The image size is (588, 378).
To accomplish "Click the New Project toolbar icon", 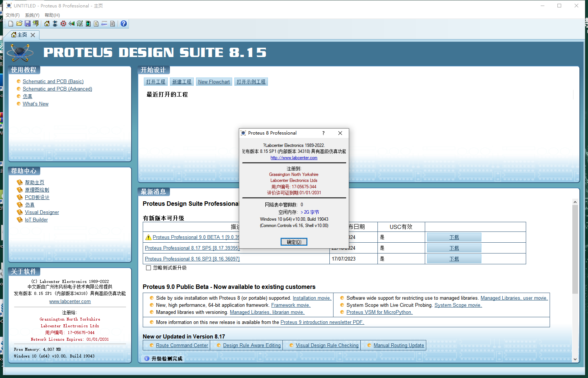I will [x=11, y=23].
